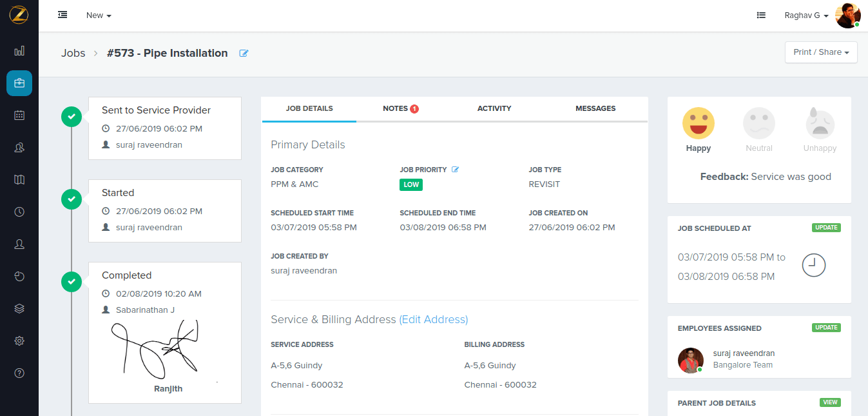Open the Activity tab
The width and height of the screenshot is (868, 416).
(494, 108)
